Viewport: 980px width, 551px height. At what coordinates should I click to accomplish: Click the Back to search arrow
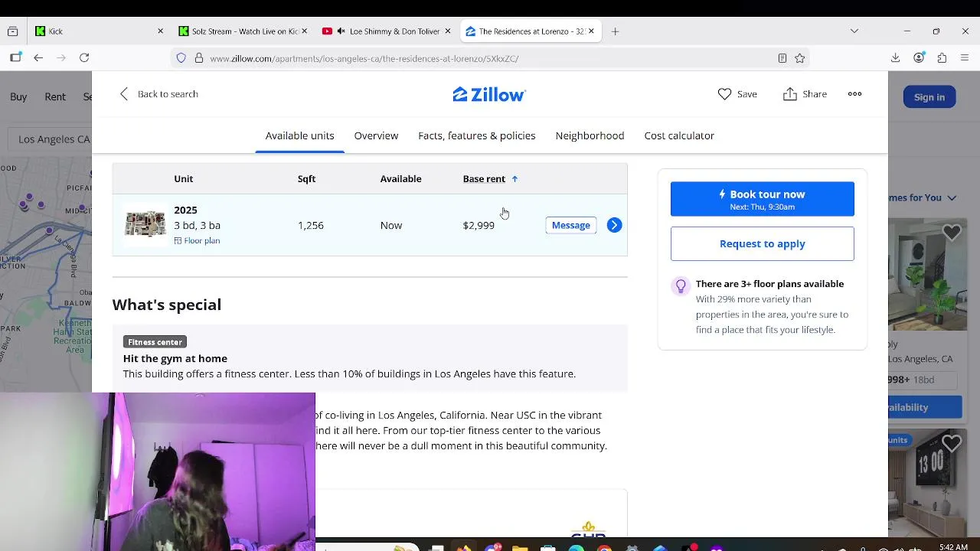(124, 93)
